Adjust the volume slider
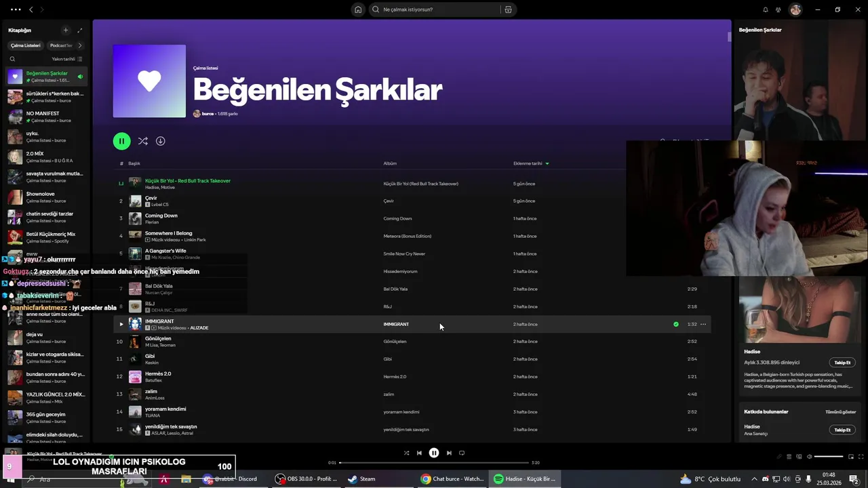The height and width of the screenshot is (488, 868). 829,456
